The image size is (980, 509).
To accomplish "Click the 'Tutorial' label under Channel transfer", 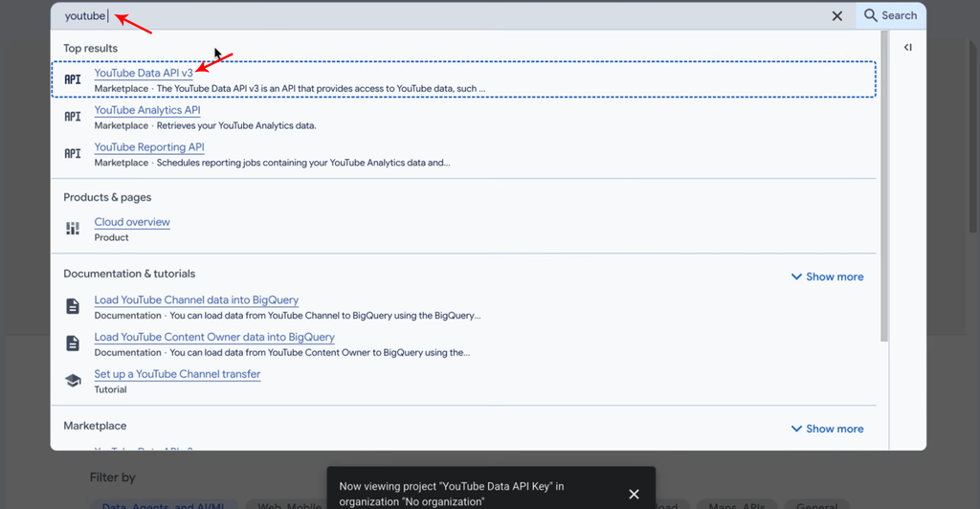I will click(110, 389).
